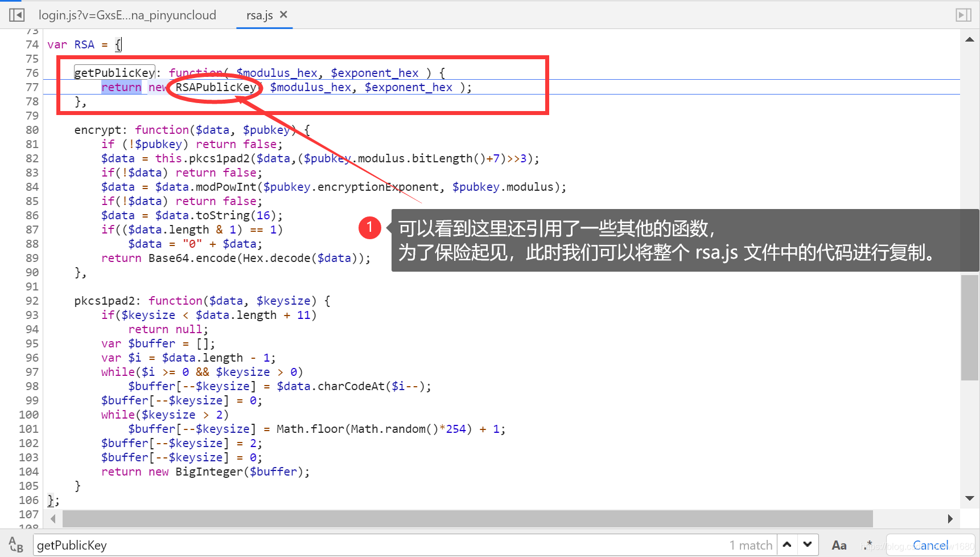
Task: Toggle the file navigator sidebar icon
Action: 17,15
